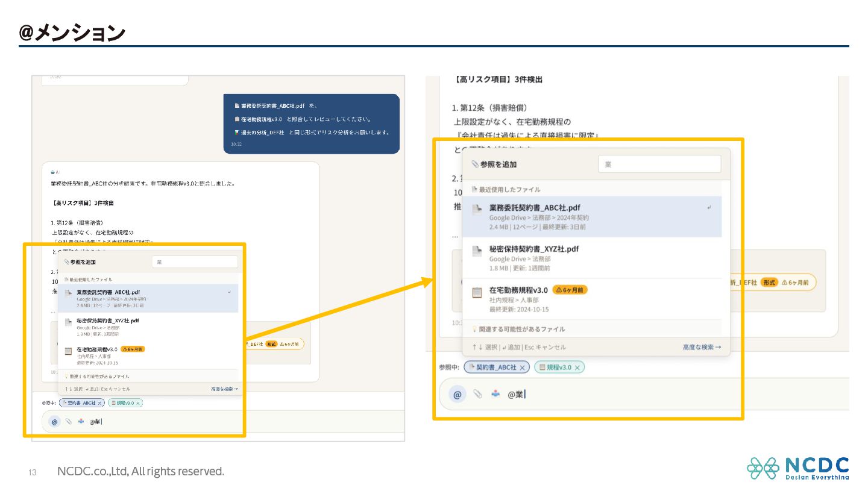868x488 pixels.
Task: Remove the 規程v3.0 chip in smaller screenshot
Action: (x=138, y=403)
